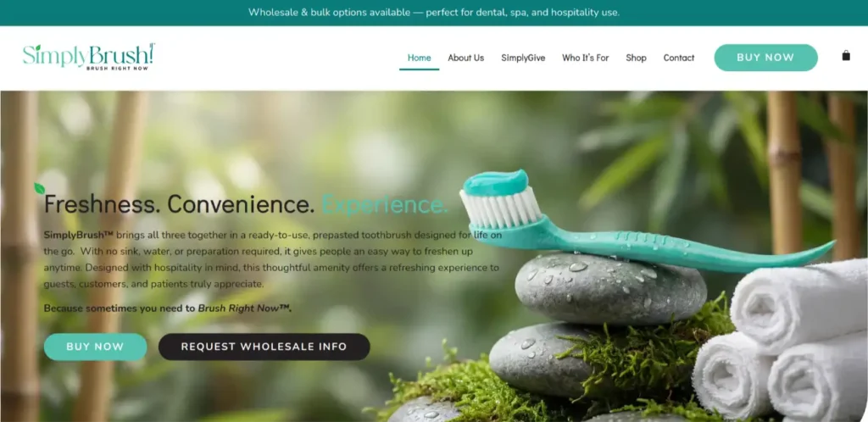Select the Home navigation tab
Viewport: 868px width, 422px height.
coord(419,58)
